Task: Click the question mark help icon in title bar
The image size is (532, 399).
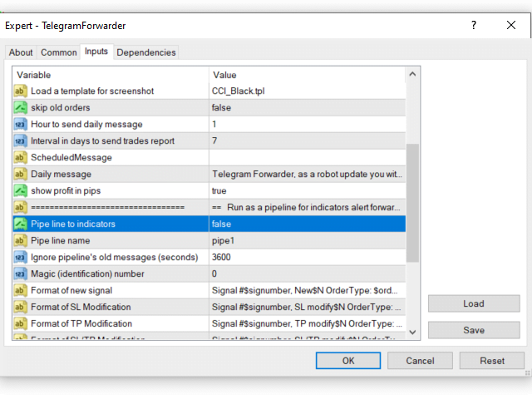Action: [474, 25]
